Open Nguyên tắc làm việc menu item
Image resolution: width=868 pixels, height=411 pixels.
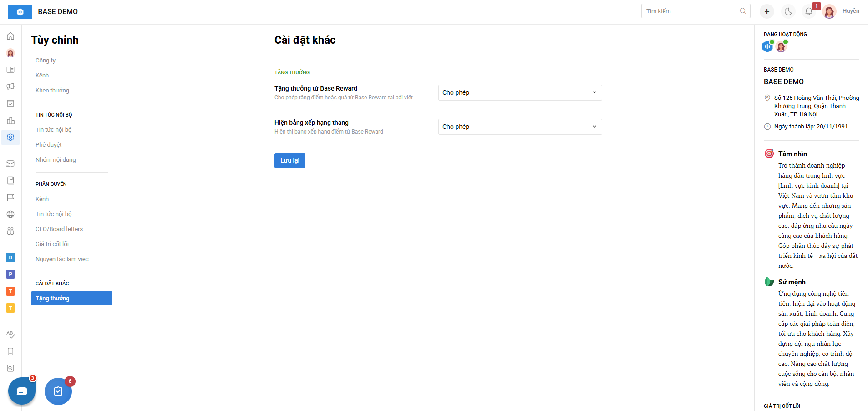[x=62, y=259]
